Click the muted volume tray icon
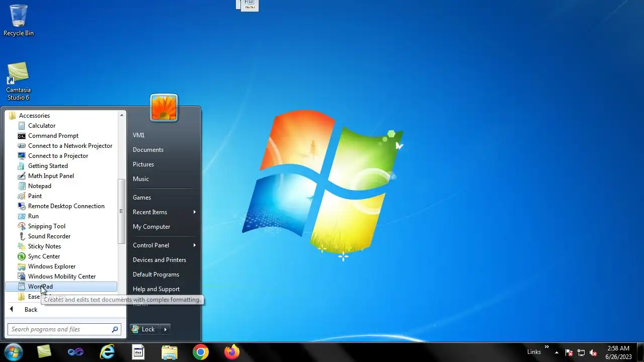644x362 pixels. pyautogui.click(x=593, y=352)
